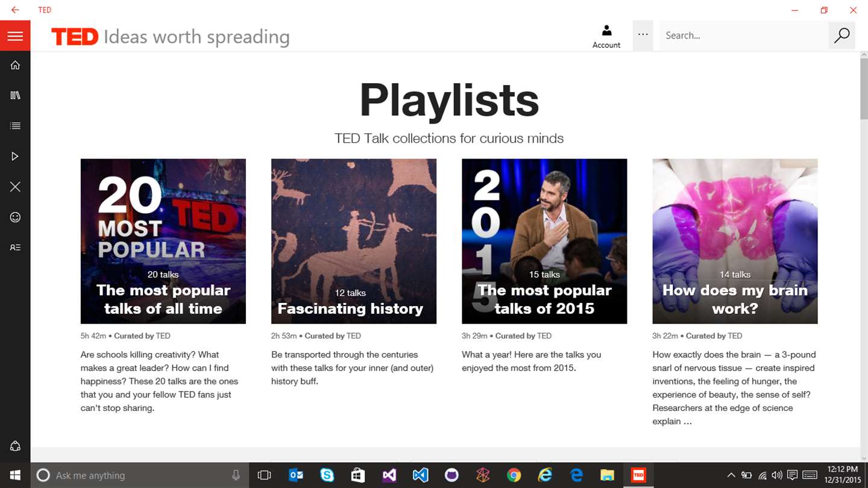Click 'How exactly does the brain' description
This screenshot has height=488, width=868.
(x=734, y=388)
